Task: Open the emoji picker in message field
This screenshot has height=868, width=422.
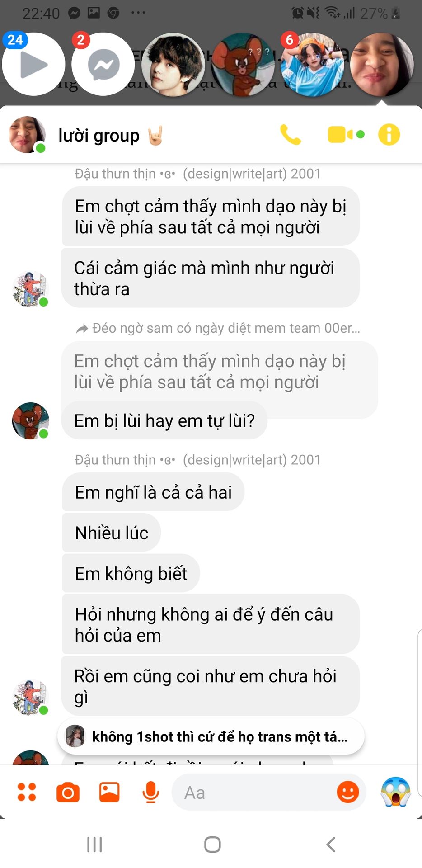Action: click(348, 792)
